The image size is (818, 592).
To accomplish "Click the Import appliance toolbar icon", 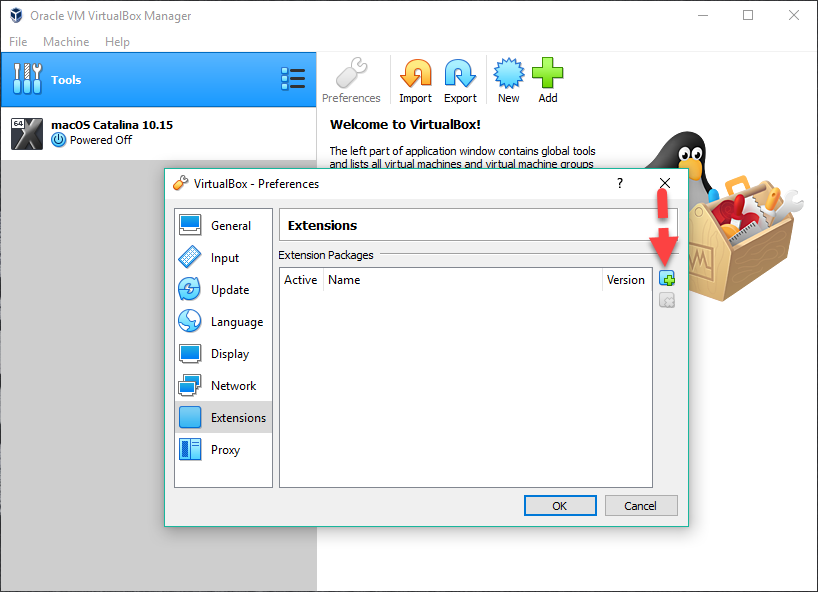I will point(415,80).
